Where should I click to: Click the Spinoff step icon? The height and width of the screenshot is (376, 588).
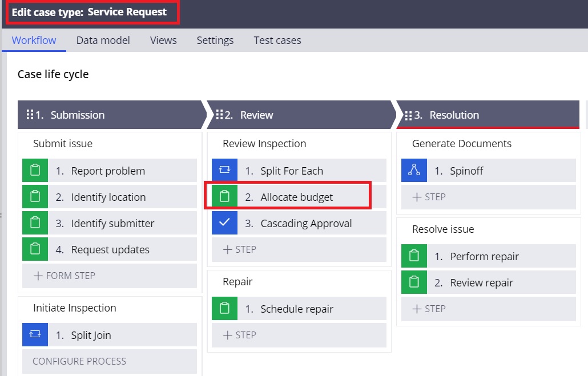pyautogui.click(x=413, y=170)
